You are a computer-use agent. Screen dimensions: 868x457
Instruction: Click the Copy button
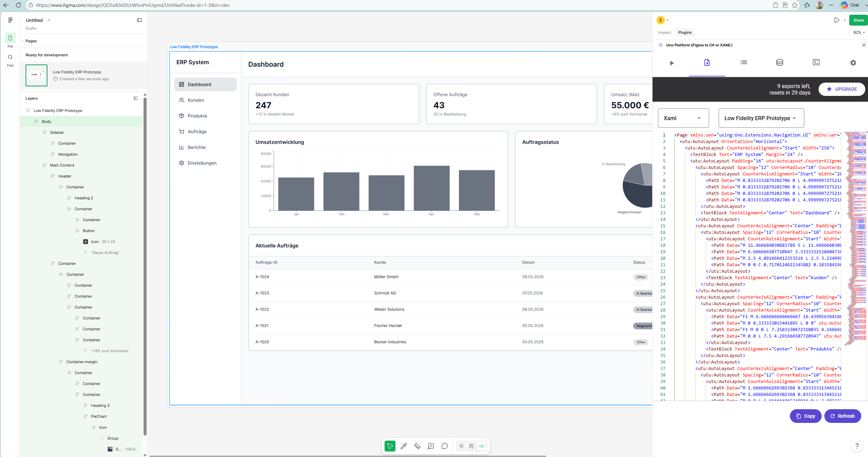point(806,416)
